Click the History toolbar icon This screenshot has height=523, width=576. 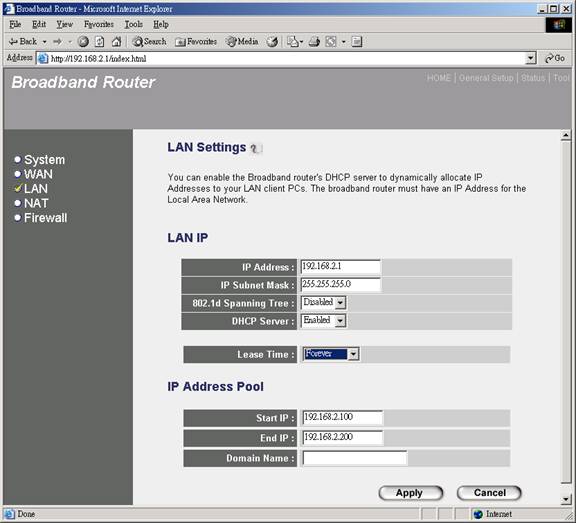coord(272,42)
